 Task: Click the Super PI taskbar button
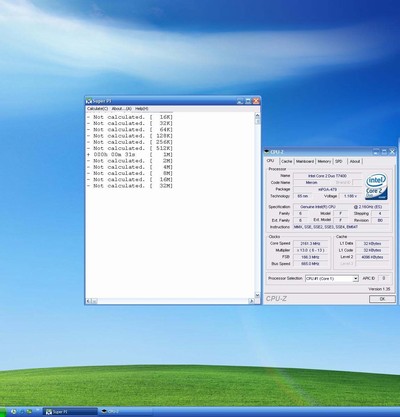point(70,412)
